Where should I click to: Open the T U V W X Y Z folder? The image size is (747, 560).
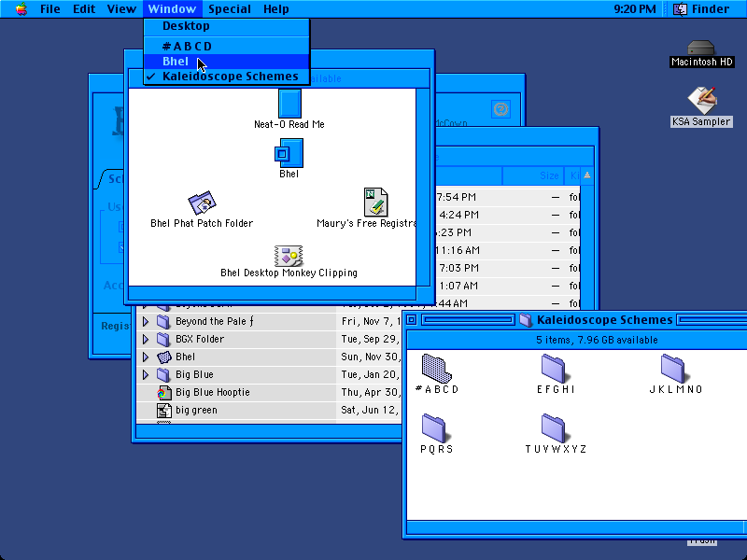(554, 428)
